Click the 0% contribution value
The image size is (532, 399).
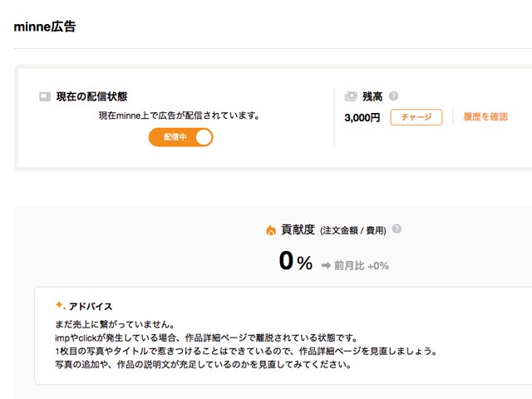[x=296, y=261]
